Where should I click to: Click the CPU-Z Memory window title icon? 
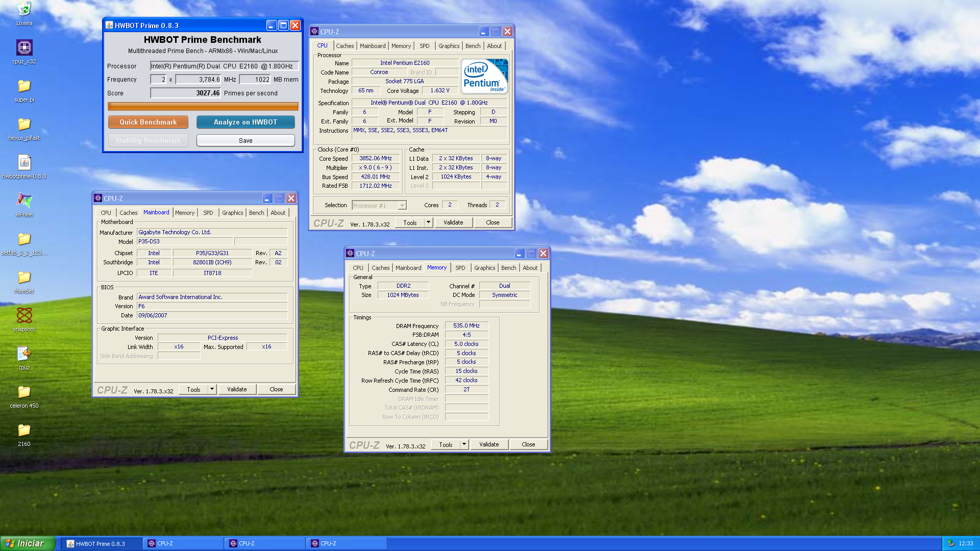350,254
